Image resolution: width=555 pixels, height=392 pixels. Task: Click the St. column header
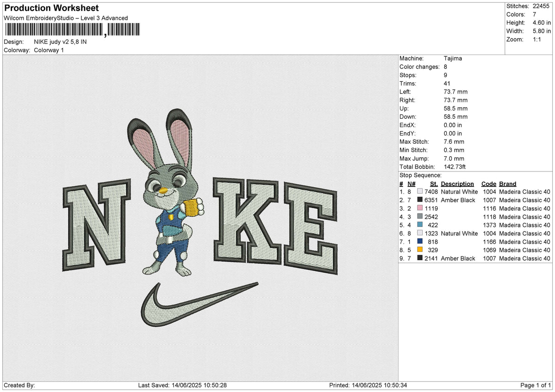(434, 184)
